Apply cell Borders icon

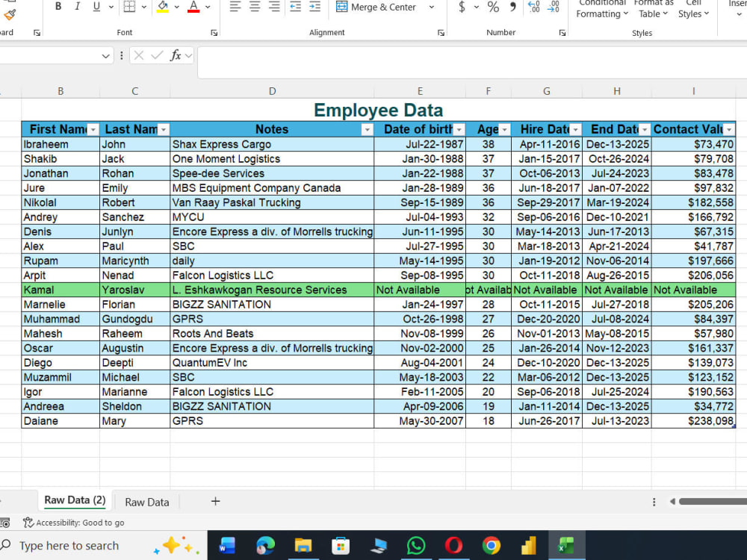pyautogui.click(x=129, y=7)
